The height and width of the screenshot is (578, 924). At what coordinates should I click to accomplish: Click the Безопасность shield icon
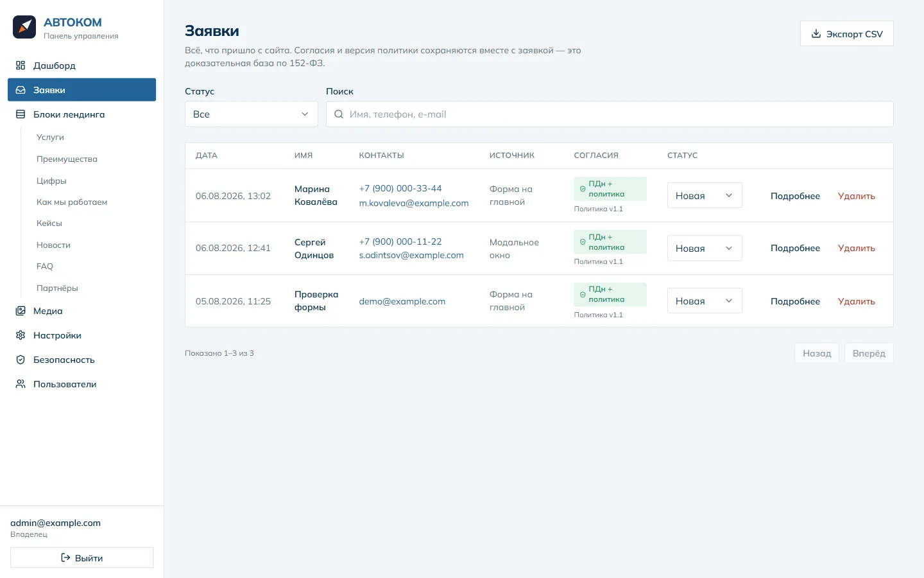point(21,360)
